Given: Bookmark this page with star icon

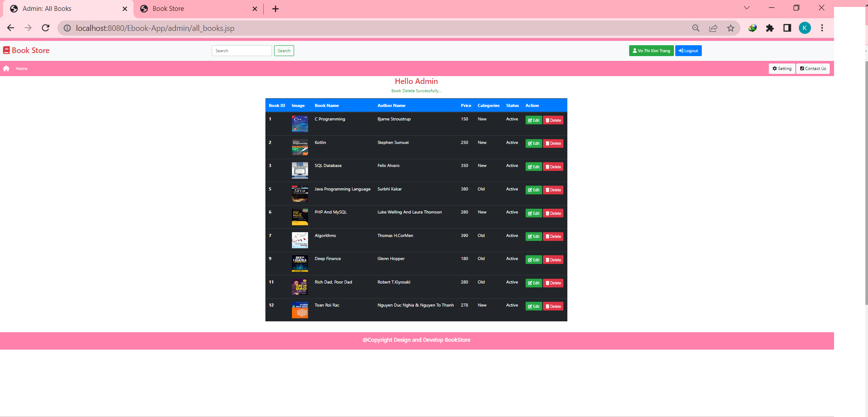Looking at the screenshot, I should click(731, 28).
